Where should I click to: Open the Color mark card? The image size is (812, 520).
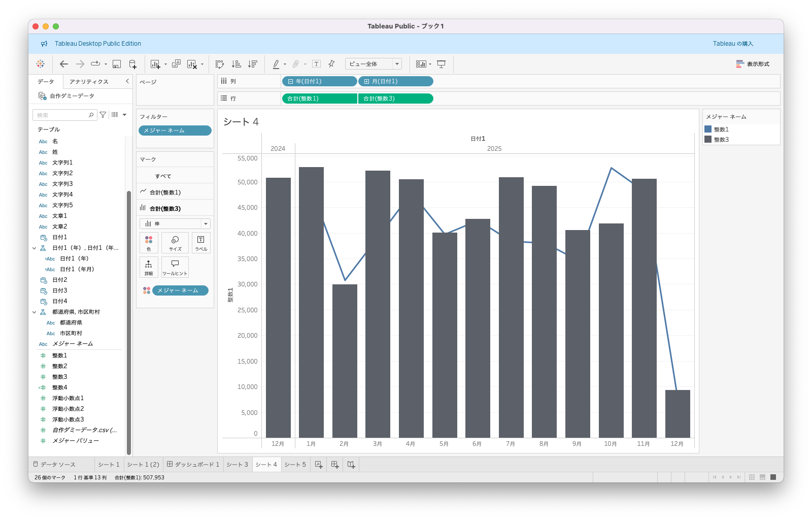[x=149, y=242]
